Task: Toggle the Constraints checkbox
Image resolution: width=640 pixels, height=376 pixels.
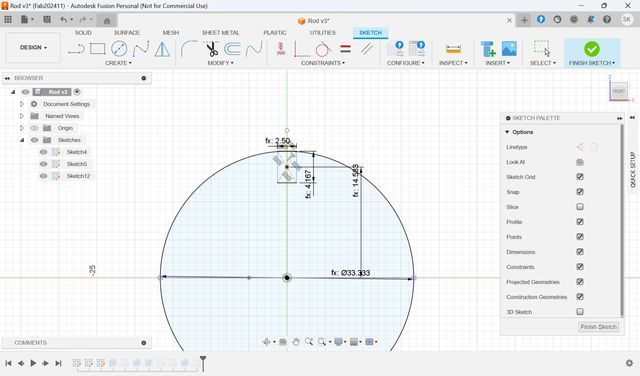Action: point(580,267)
